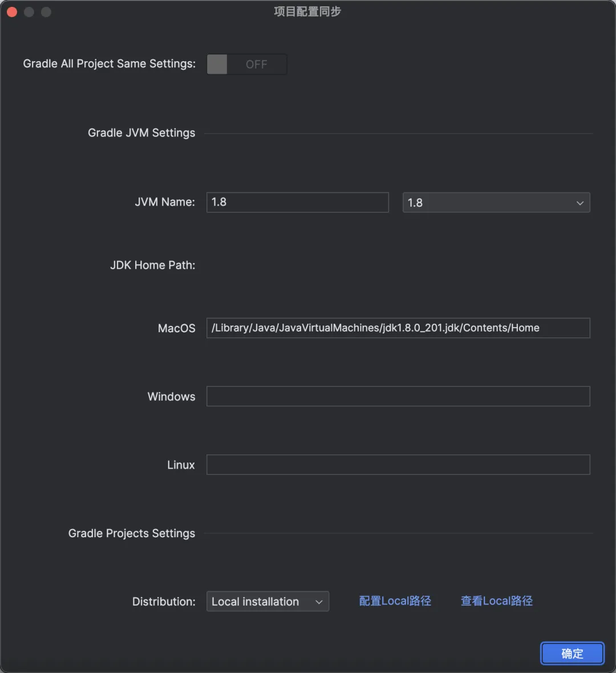Follow the 查看Local路径 link
Viewport: 616px width, 673px height.
coord(496,601)
